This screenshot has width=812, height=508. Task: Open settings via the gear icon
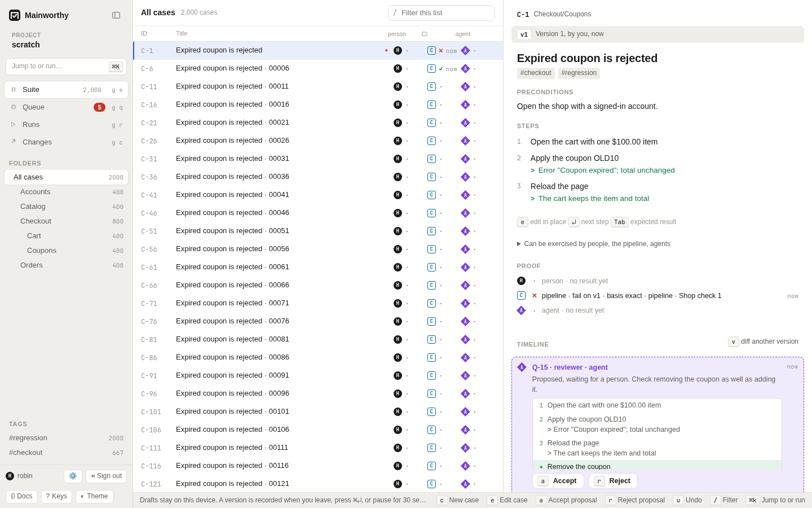pyautogui.click(x=73, y=476)
